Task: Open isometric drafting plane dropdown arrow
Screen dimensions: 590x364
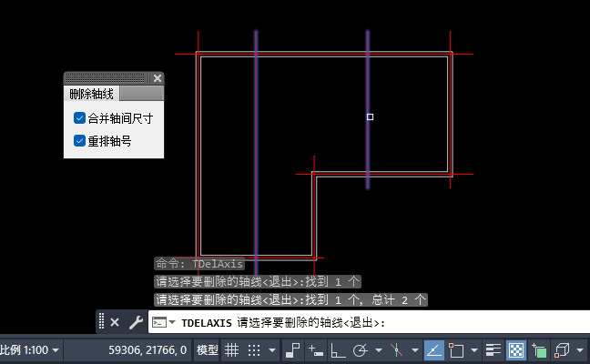Action: click(x=415, y=350)
